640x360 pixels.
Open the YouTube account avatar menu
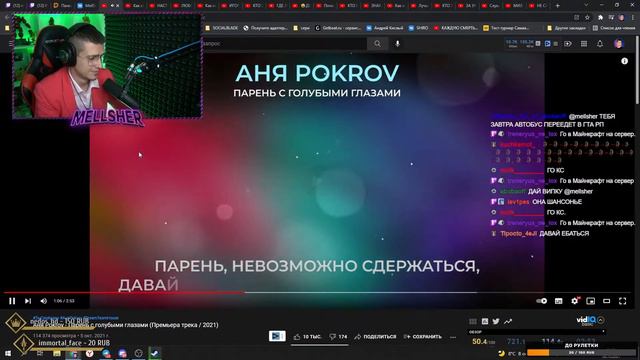pyautogui.click(x=619, y=44)
